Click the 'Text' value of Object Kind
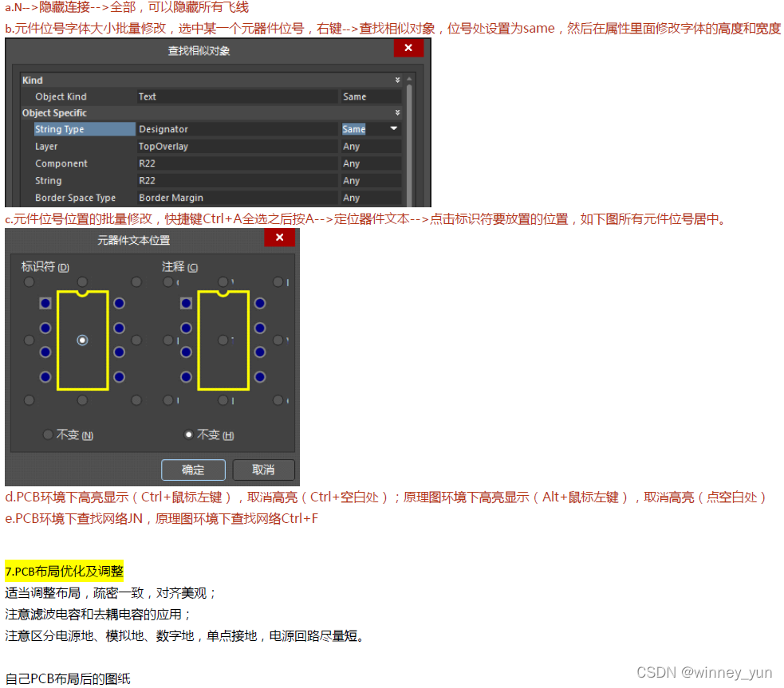This screenshot has width=784, height=688. coord(237,96)
